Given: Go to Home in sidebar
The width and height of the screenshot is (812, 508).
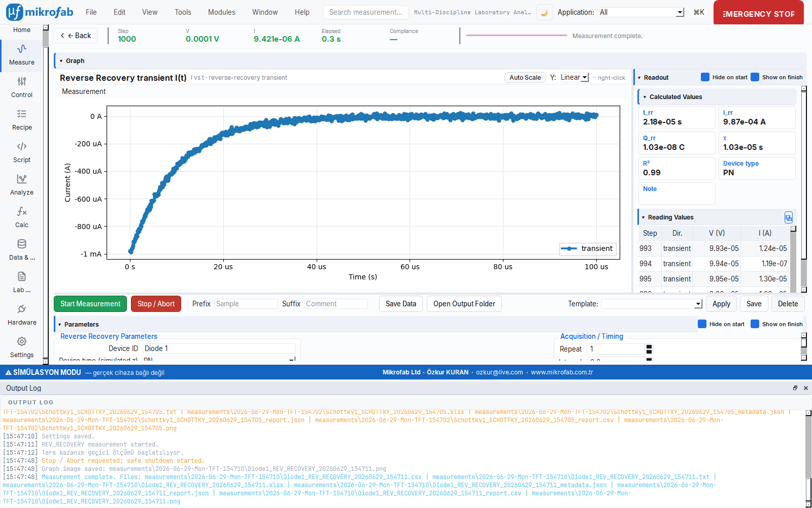Looking at the screenshot, I should pyautogui.click(x=22, y=30).
